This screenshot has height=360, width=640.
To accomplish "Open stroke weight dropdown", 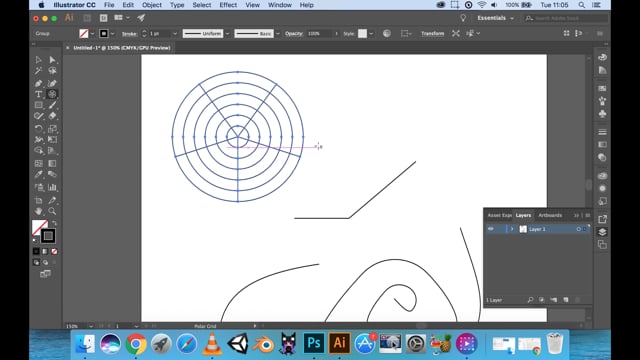I will pos(175,33).
